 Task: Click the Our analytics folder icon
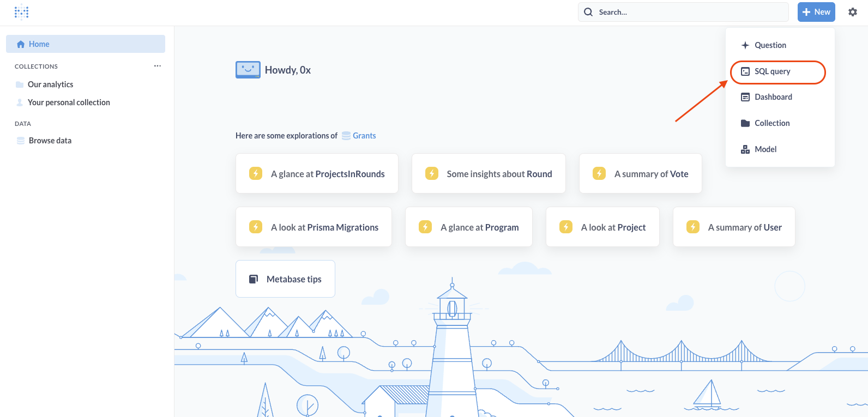click(20, 84)
